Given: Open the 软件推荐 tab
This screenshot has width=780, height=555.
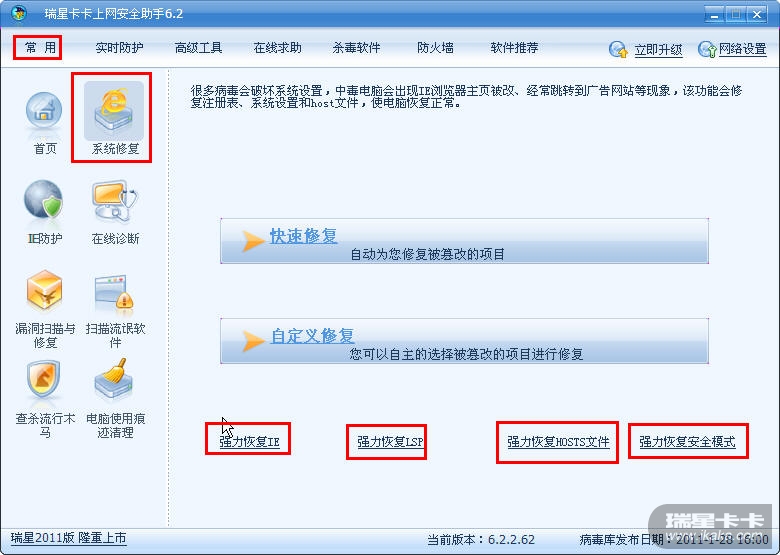Looking at the screenshot, I should click(x=514, y=48).
